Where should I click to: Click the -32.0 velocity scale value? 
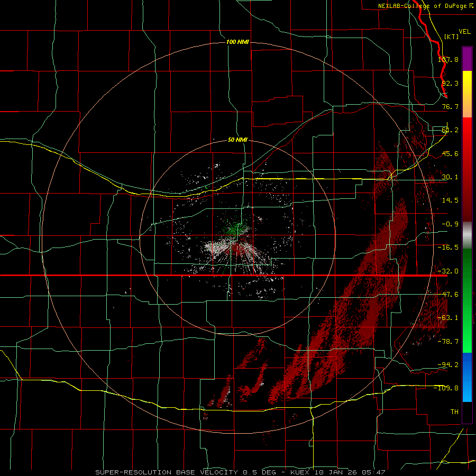point(448,271)
